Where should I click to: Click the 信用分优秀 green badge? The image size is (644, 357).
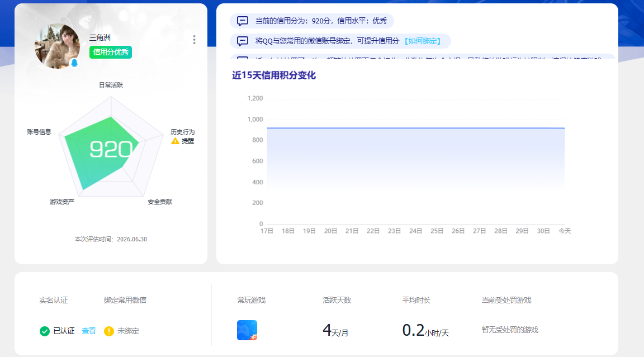111,52
